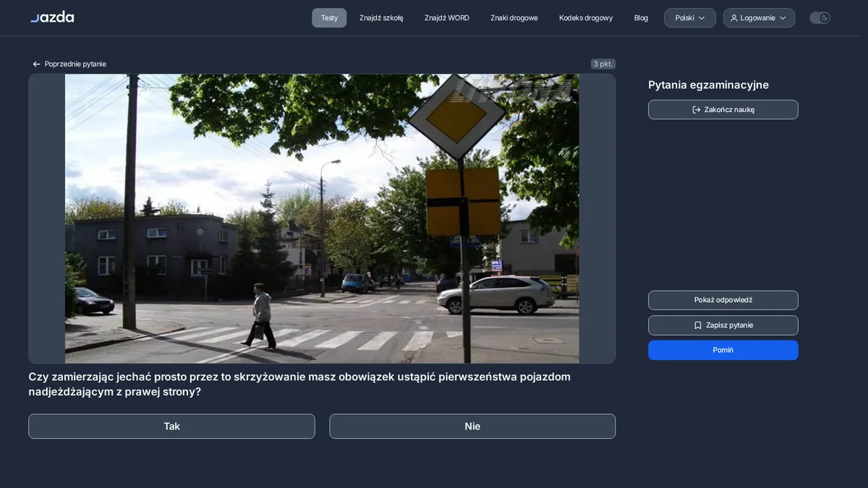This screenshot has height=488, width=868.
Task: Open Kodeks drogowy menu item
Action: 586,18
